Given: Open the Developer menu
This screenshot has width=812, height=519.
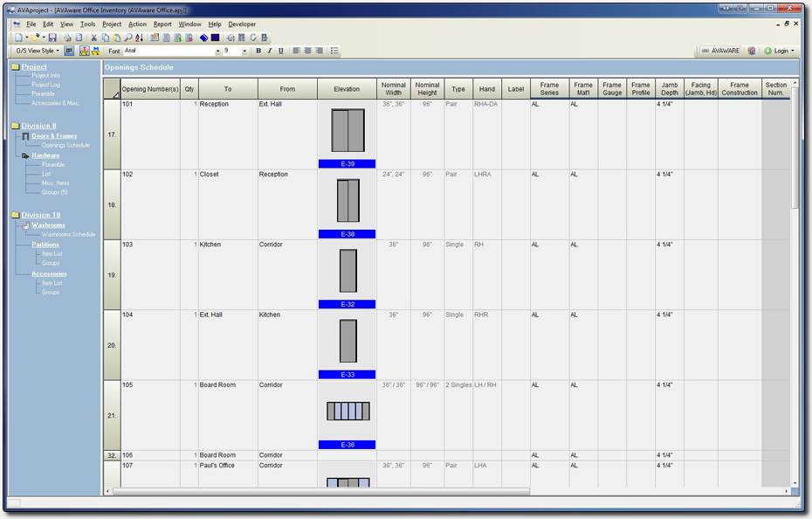Looking at the screenshot, I should (242, 24).
